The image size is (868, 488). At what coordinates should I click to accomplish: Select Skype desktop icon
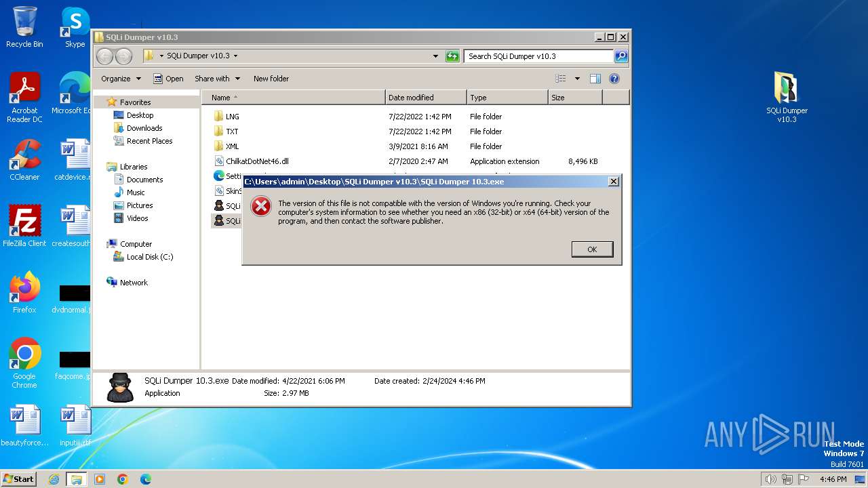pyautogui.click(x=75, y=27)
